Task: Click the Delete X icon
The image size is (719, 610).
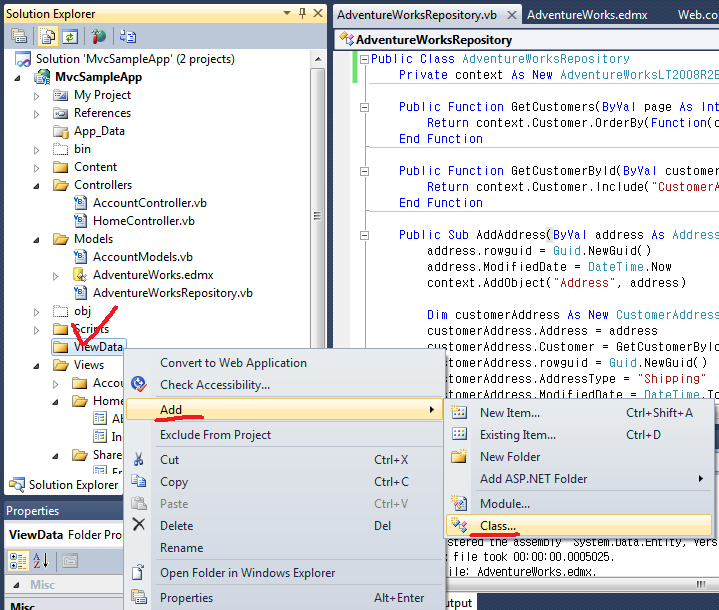Action: (138, 524)
